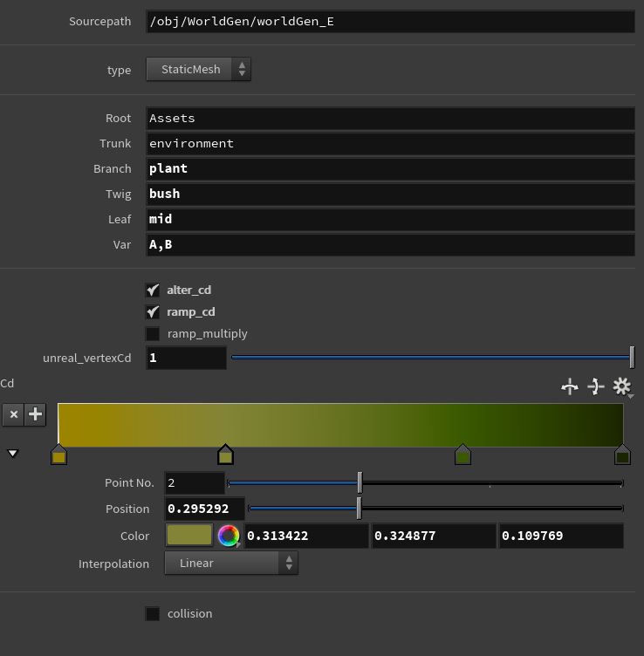
Task: Enable the collision checkbox
Action: pyautogui.click(x=153, y=613)
